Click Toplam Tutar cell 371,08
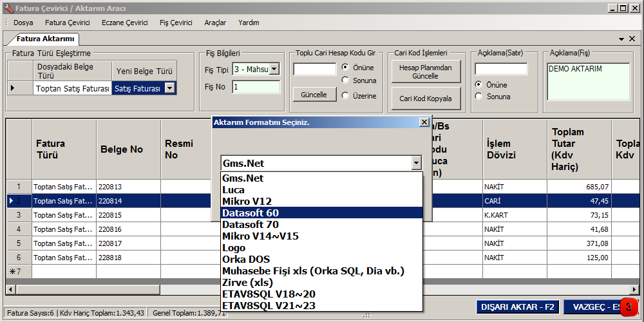 (579, 243)
